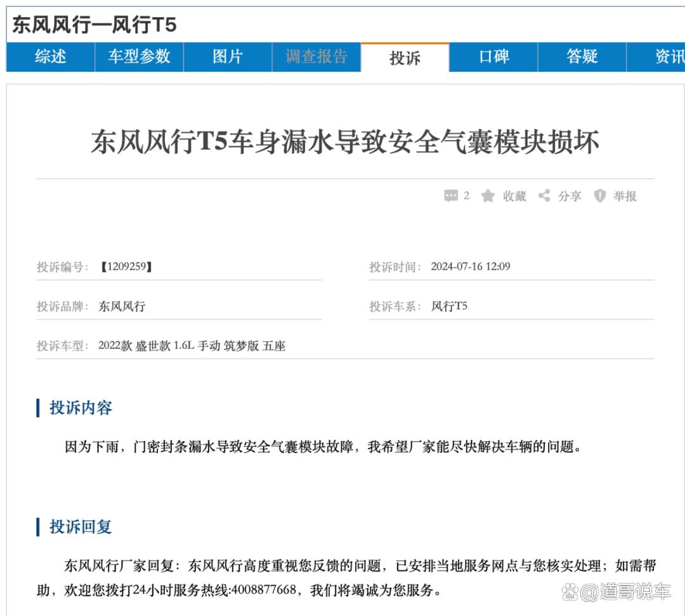Click the 收藏 label
This screenshot has width=685, height=616.
click(514, 196)
